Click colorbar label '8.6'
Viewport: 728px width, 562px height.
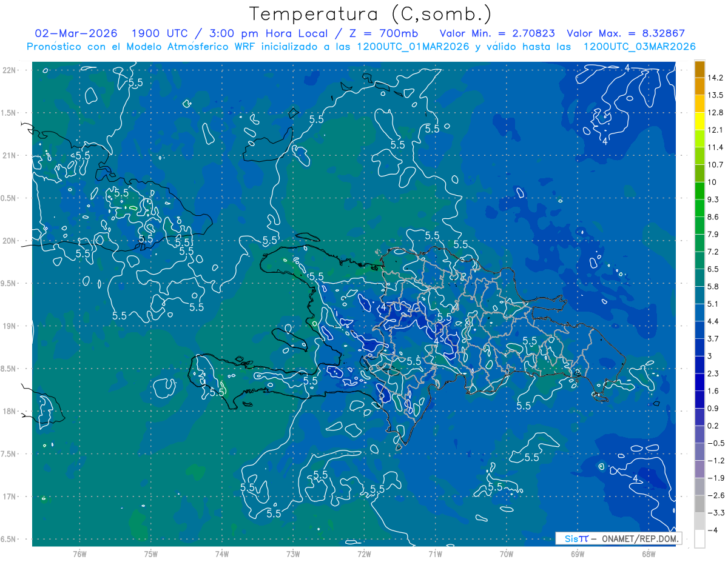click(x=713, y=216)
